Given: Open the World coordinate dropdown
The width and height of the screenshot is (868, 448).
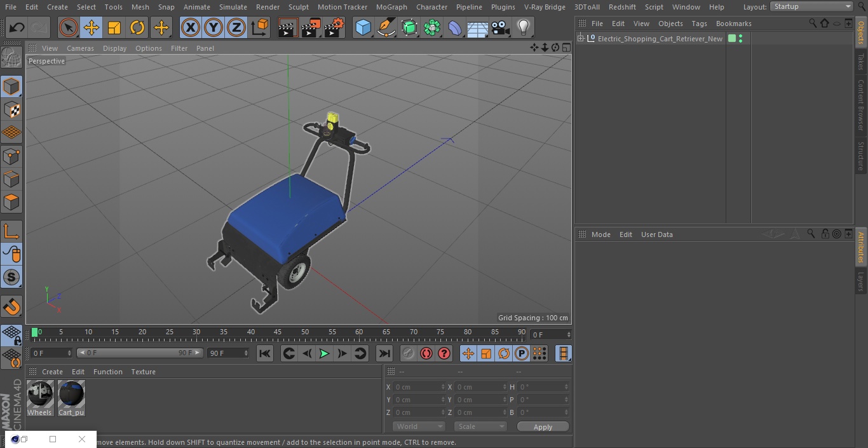Looking at the screenshot, I should [x=418, y=426].
